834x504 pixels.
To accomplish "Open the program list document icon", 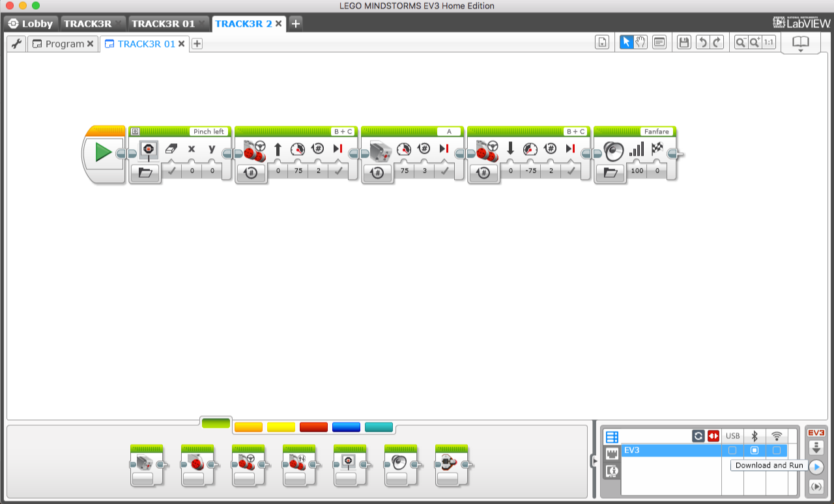I will [602, 42].
